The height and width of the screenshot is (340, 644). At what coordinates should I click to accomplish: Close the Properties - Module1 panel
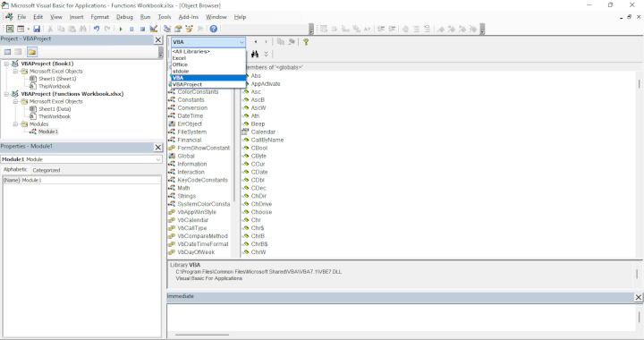[x=158, y=147]
